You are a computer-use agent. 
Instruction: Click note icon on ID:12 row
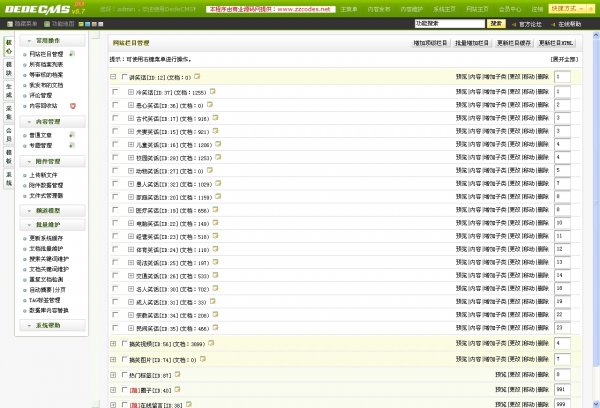(197, 77)
